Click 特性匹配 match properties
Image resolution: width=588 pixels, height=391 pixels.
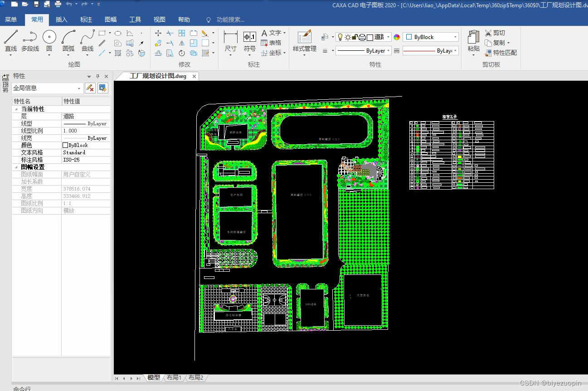click(x=501, y=53)
